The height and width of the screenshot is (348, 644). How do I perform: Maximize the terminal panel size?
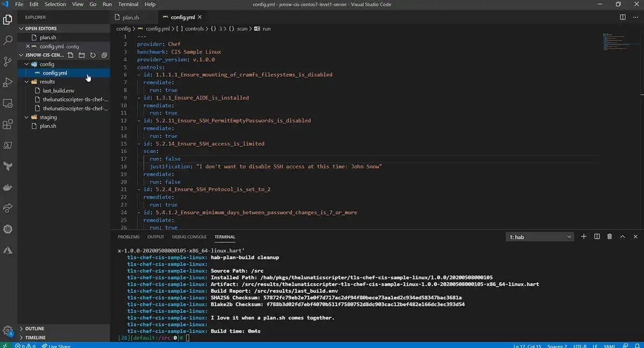[623, 236]
